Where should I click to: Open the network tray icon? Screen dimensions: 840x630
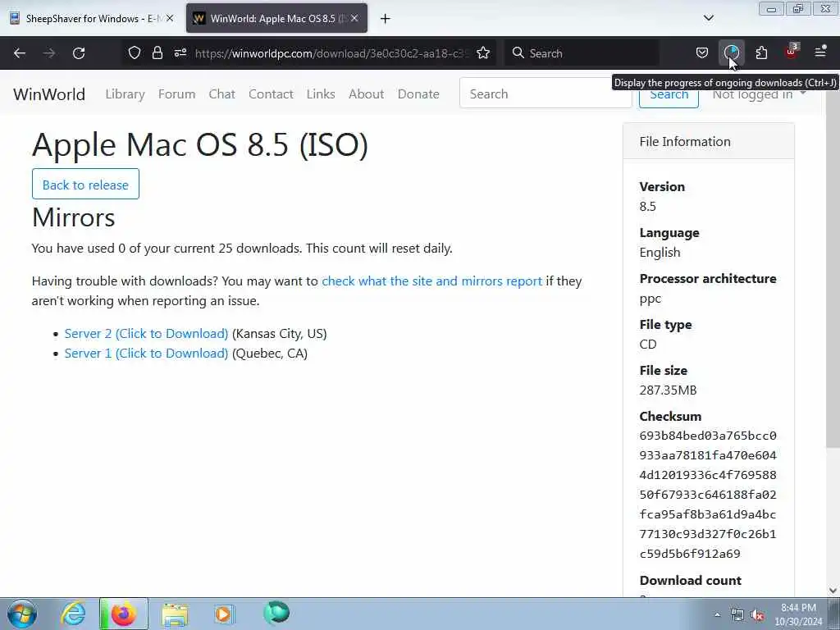tap(737, 615)
